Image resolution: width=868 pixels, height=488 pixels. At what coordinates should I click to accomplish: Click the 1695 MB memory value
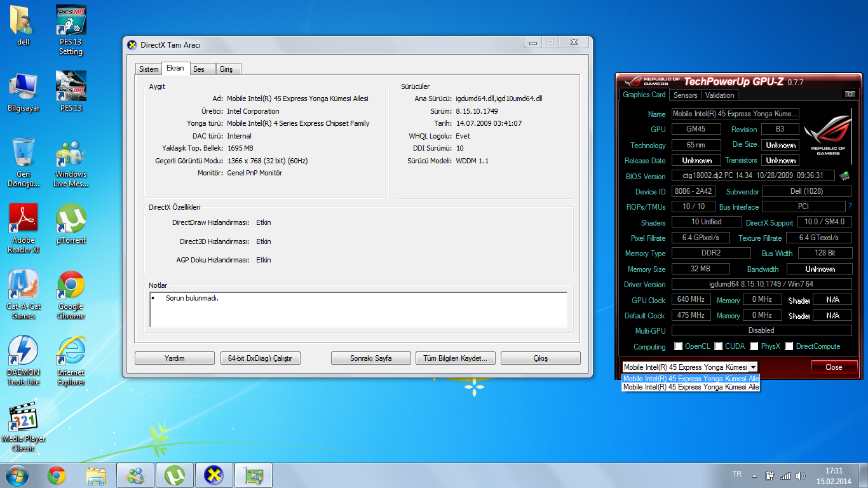point(240,148)
